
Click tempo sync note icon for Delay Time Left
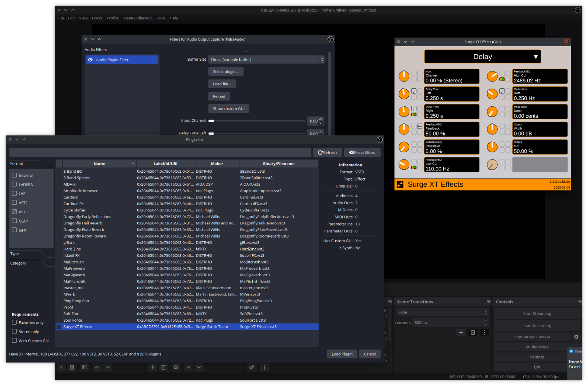click(x=414, y=91)
